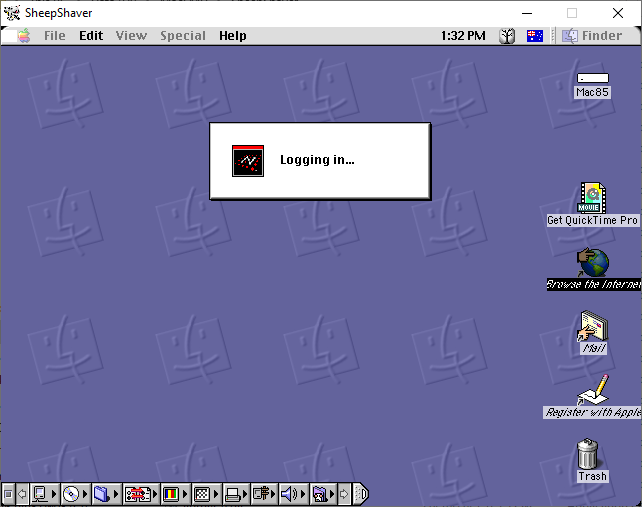Screen dimensions: 642x507
Task: Expand arrow beside the Web Sharing folder
Action: coord(332,494)
